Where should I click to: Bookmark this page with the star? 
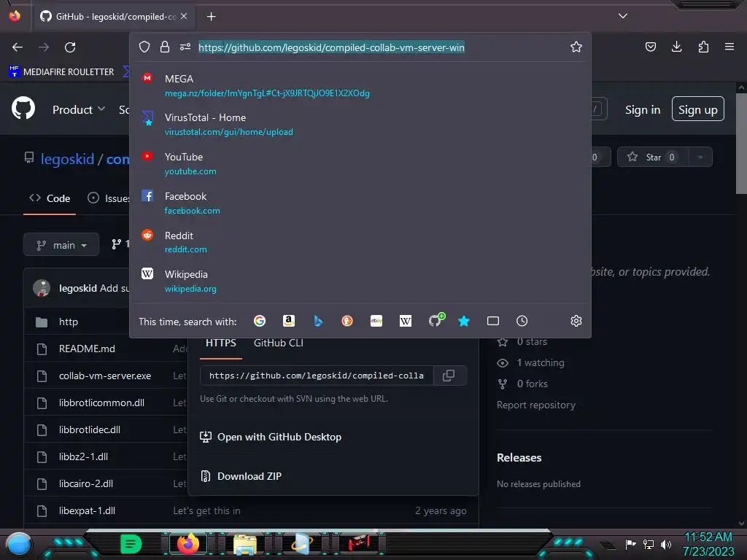coord(576,47)
